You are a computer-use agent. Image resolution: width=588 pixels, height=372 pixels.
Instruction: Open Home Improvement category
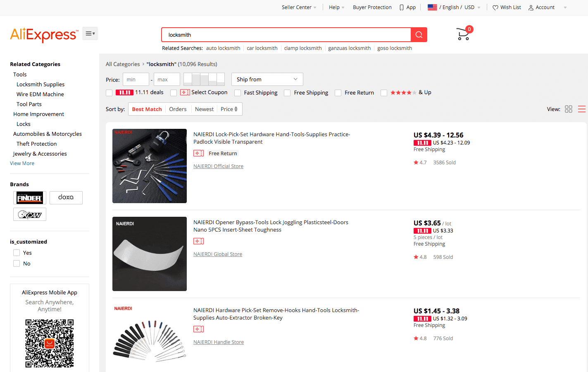tap(38, 114)
